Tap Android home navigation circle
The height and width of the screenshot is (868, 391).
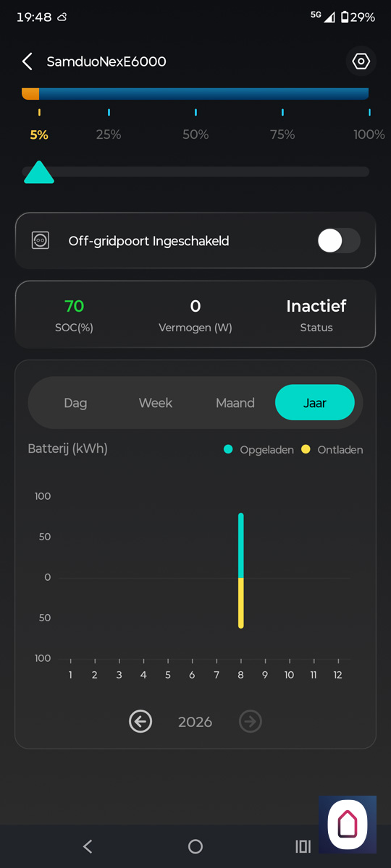pyautogui.click(x=195, y=846)
